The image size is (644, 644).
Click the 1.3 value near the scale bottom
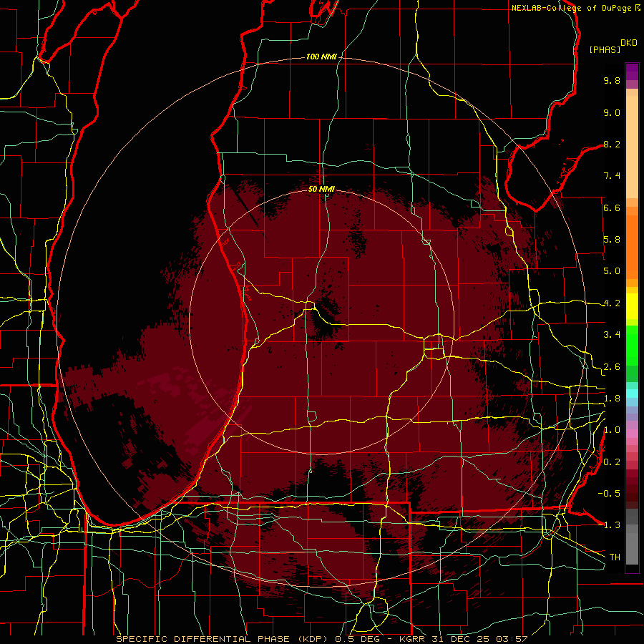pos(612,525)
